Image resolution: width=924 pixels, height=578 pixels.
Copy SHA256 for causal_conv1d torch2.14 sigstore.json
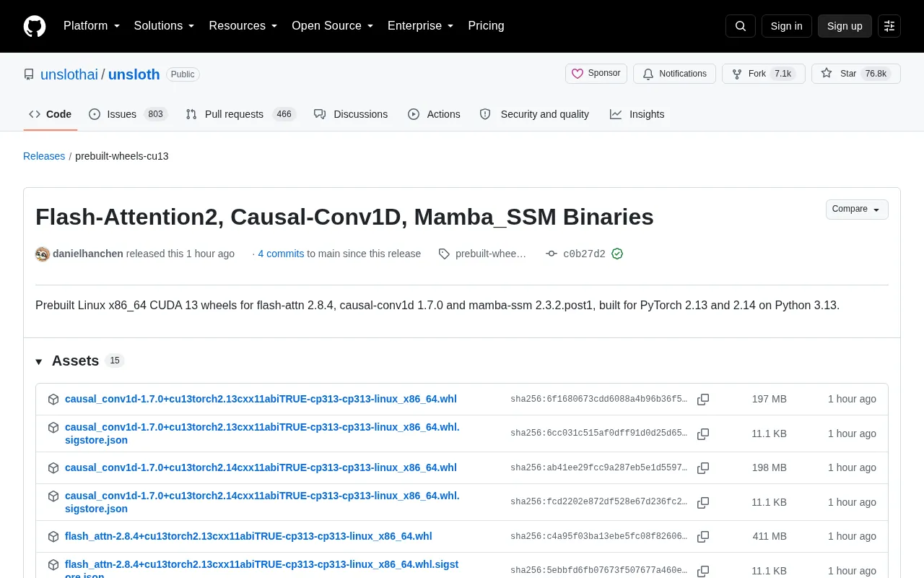pyautogui.click(x=703, y=503)
